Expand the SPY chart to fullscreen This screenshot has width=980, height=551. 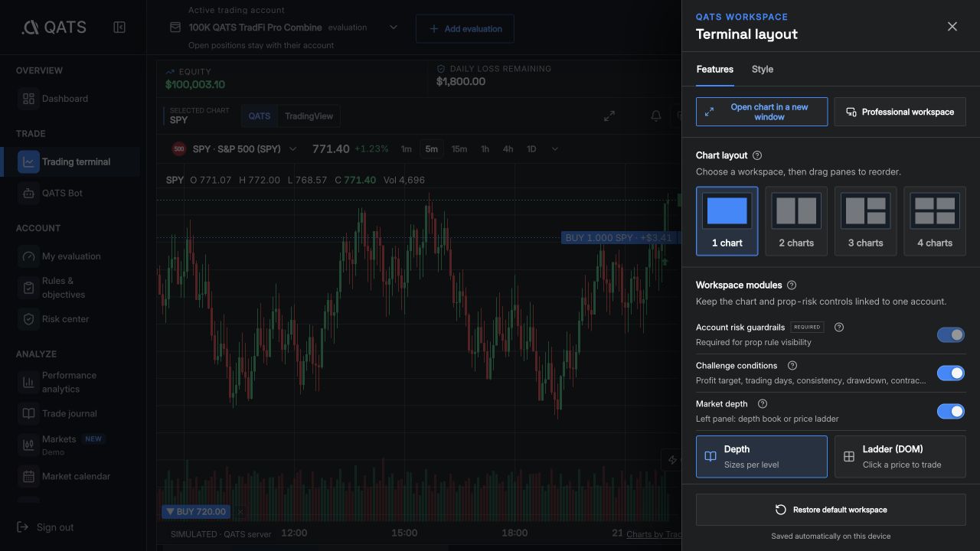tap(609, 116)
